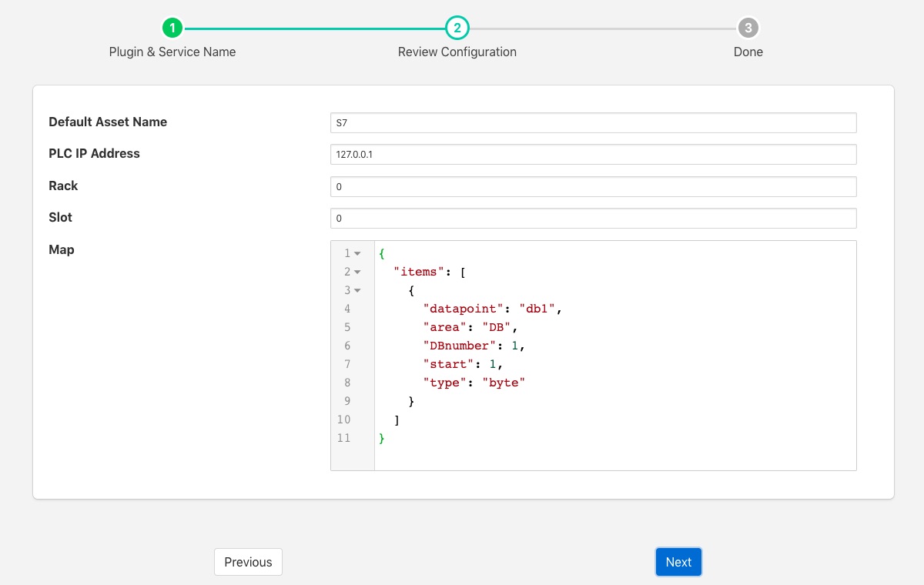Click the step 3 circle indicator
Image resolution: width=924 pixels, height=585 pixels.
pos(748,28)
